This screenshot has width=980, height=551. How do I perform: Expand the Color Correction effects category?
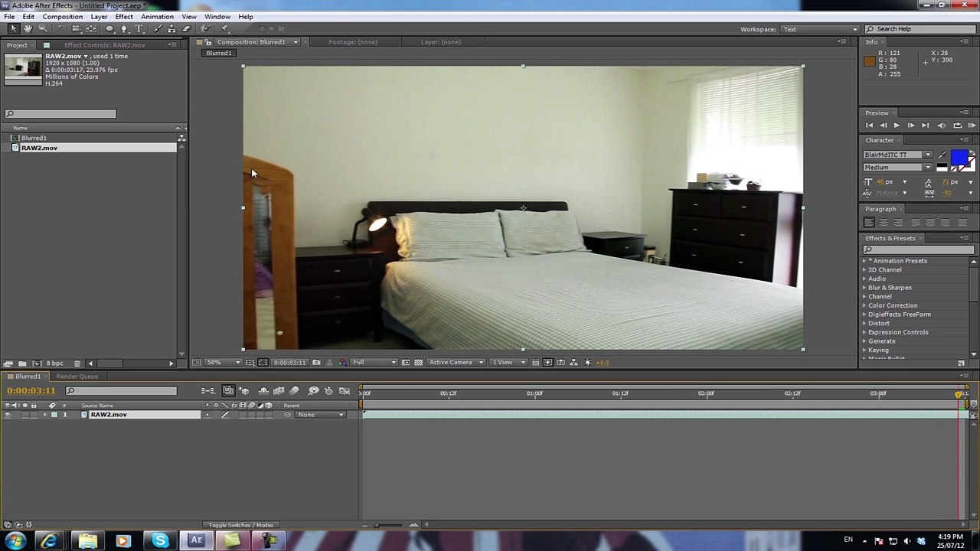[865, 305]
